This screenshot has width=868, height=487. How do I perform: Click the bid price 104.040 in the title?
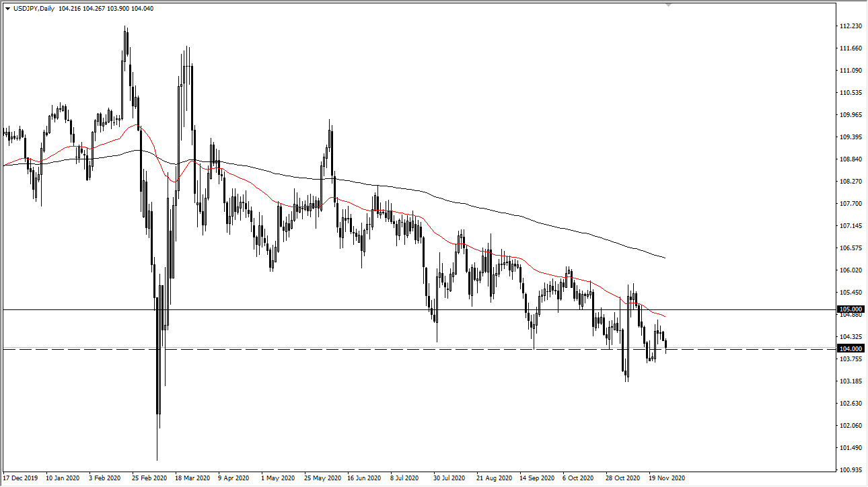pyautogui.click(x=141, y=9)
